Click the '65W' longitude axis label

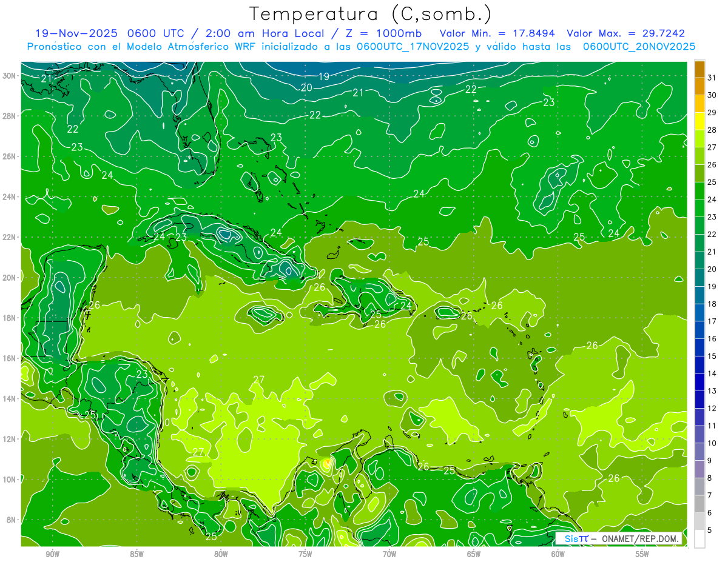[x=474, y=554]
